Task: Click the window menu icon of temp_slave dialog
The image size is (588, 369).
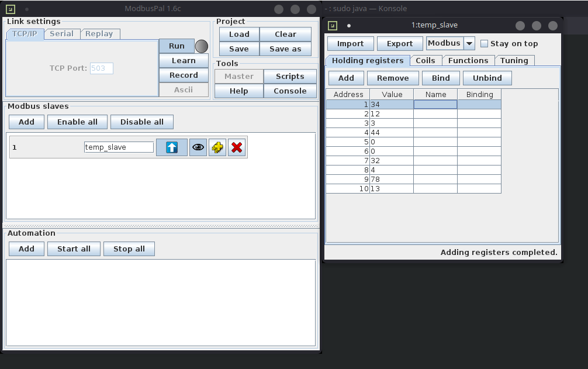Action: coord(333,25)
